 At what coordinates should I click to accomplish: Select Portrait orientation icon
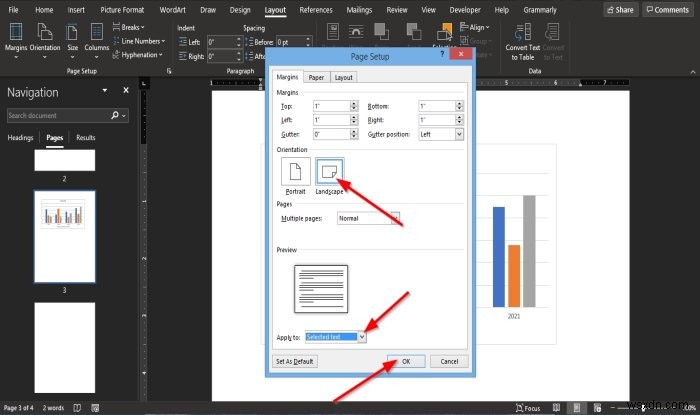pos(296,171)
